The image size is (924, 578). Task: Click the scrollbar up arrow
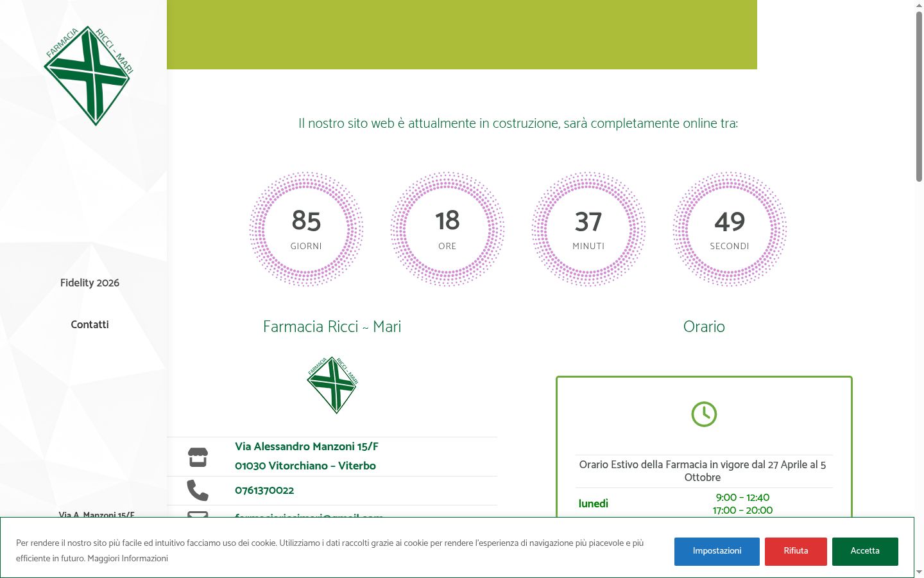(919, 5)
